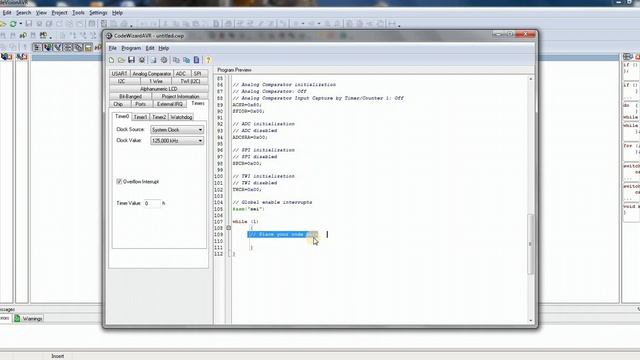This screenshot has height=360, width=640.
Task: Click the Timer Value input field
Action: (152, 203)
